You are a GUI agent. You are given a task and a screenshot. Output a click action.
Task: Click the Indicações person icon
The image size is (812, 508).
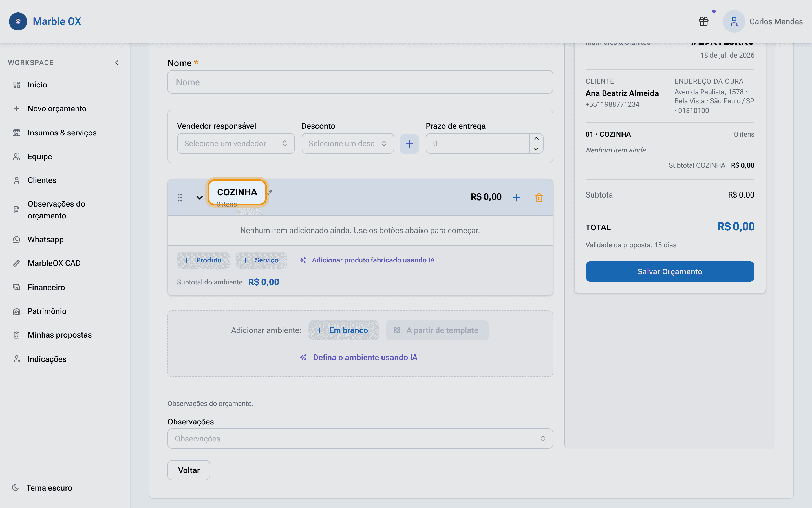[16, 359]
